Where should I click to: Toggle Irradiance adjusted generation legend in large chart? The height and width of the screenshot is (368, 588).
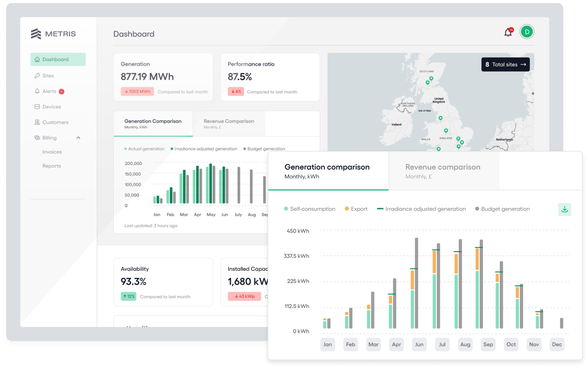[x=421, y=209]
